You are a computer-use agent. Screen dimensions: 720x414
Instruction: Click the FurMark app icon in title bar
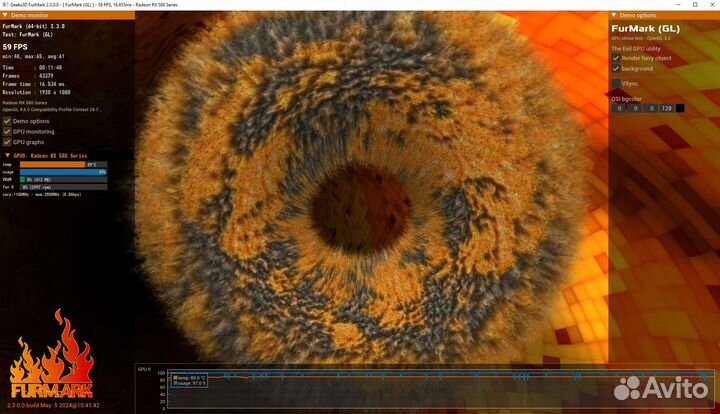click(5, 5)
